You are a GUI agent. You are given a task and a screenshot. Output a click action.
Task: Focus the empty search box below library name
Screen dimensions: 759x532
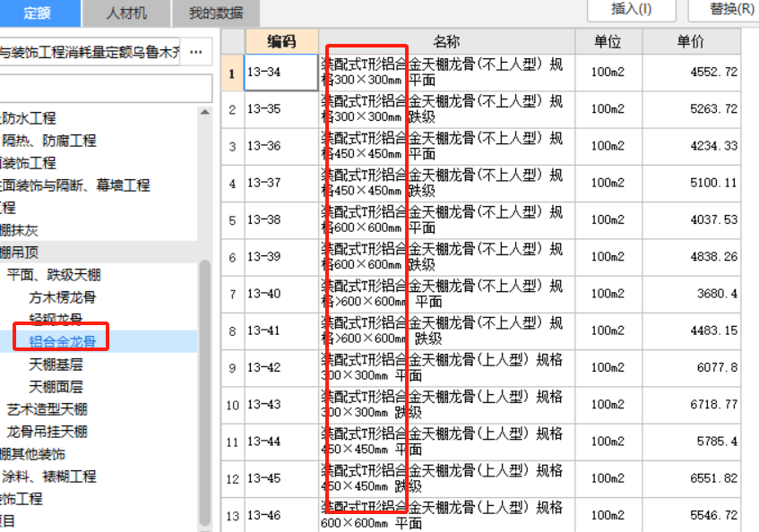tap(106, 88)
